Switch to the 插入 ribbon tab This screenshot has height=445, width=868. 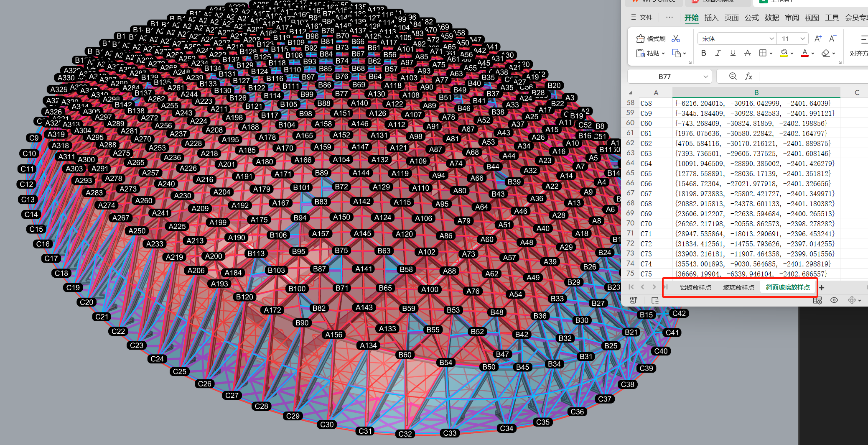coord(711,18)
